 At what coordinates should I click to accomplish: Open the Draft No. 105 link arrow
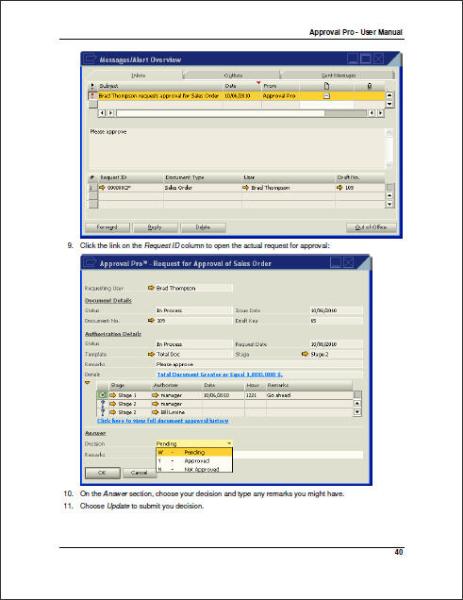click(x=339, y=188)
